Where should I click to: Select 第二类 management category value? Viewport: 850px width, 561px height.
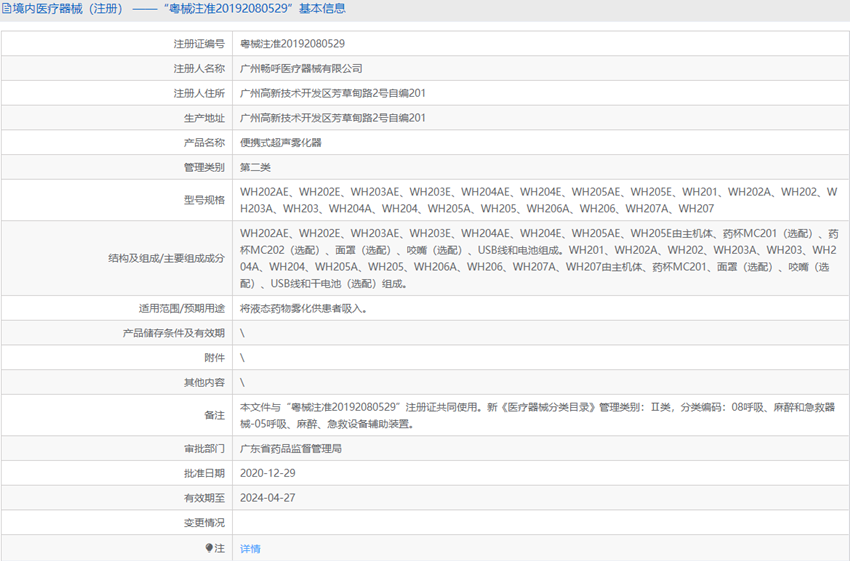pyautogui.click(x=255, y=167)
